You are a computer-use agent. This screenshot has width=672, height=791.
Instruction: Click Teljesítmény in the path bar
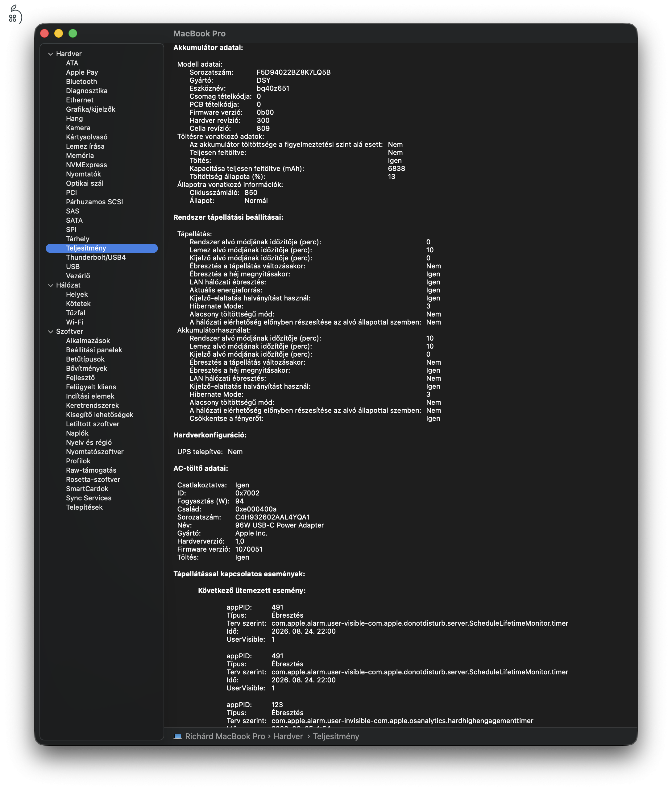point(336,736)
